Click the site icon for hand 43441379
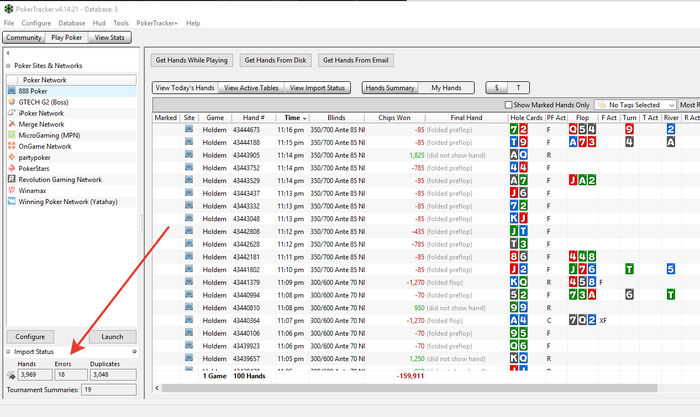 [189, 282]
